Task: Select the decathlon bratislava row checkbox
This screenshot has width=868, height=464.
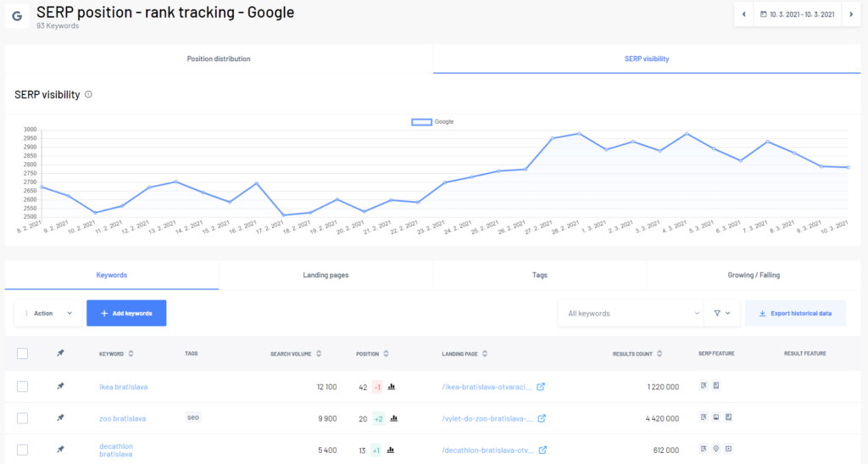Action: (22, 450)
